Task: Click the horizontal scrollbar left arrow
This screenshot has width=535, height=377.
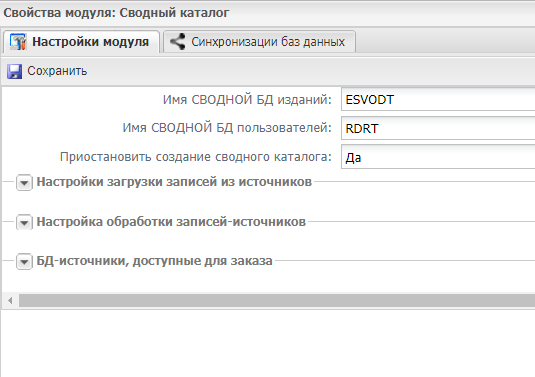Action: 10,301
